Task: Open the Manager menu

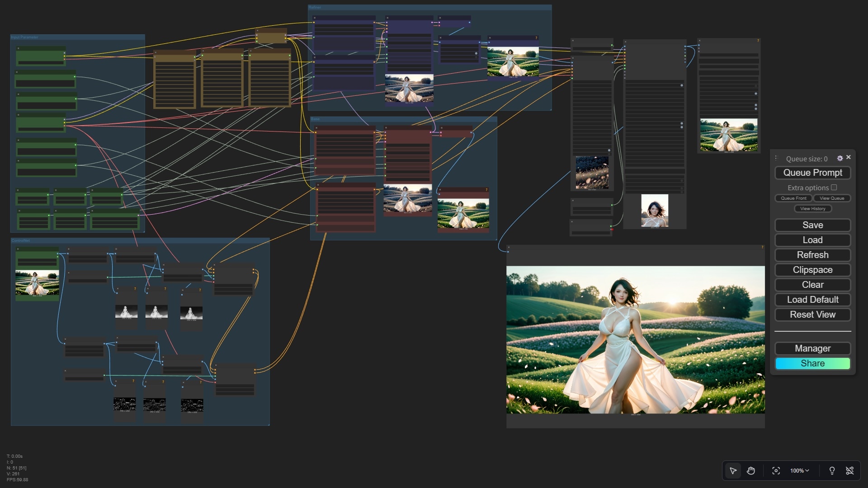Action: tap(812, 348)
